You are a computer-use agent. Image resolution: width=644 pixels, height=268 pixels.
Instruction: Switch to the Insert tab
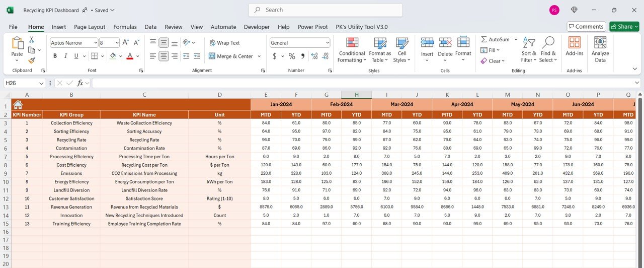click(x=59, y=27)
